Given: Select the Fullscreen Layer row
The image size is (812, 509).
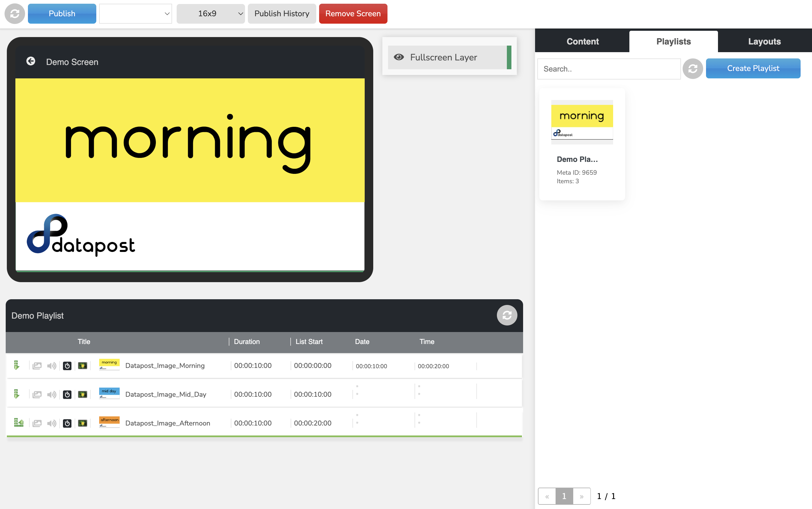Looking at the screenshot, I should [x=449, y=57].
